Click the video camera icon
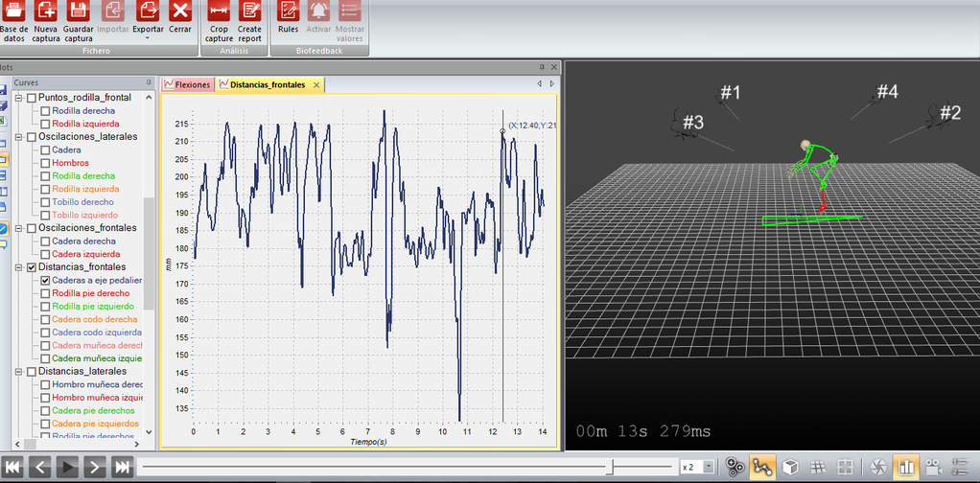Image resolution: width=980 pixels, height=483 pixels. tap(934, 467)
